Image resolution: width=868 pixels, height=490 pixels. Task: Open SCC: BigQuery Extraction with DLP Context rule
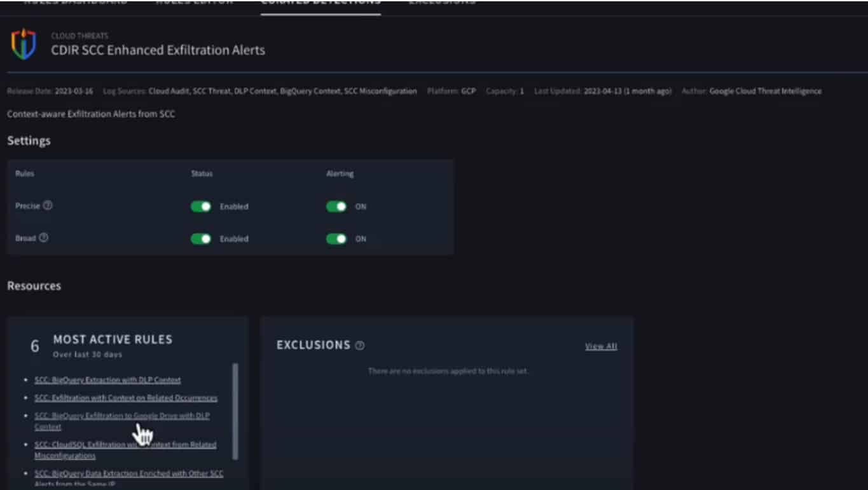click(107, 380)
